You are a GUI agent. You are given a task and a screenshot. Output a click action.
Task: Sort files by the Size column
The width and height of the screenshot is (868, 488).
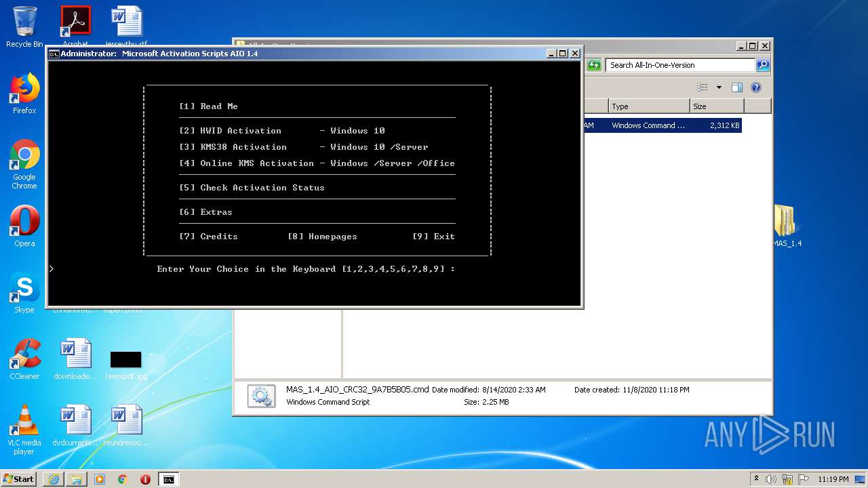[x=717, y=106]
